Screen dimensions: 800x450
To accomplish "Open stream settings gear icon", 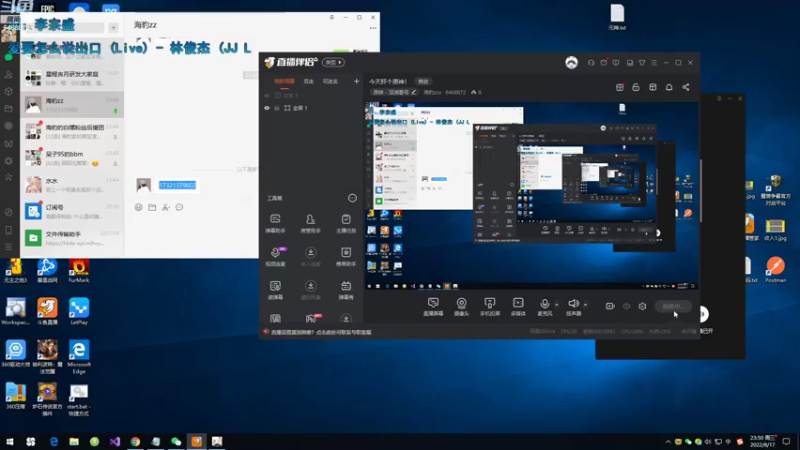I will point(642,306).
